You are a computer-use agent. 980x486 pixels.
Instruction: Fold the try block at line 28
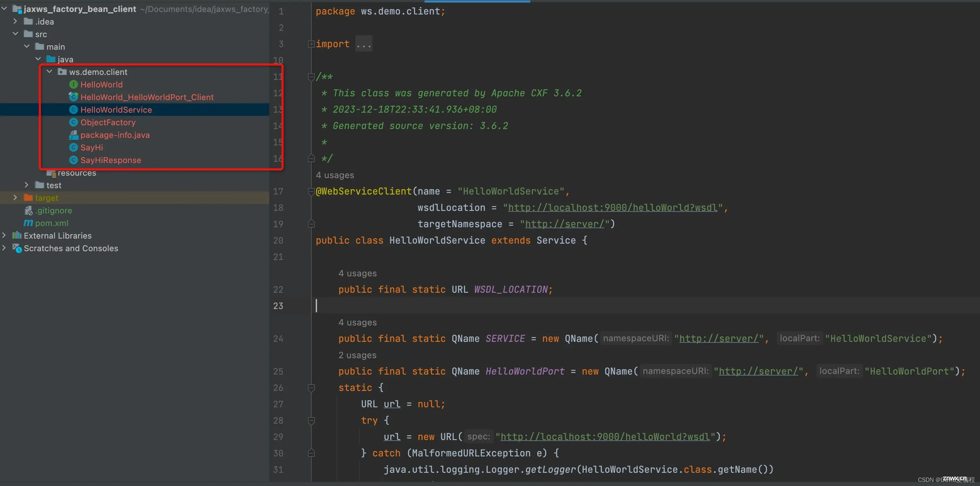coord(311,421)
